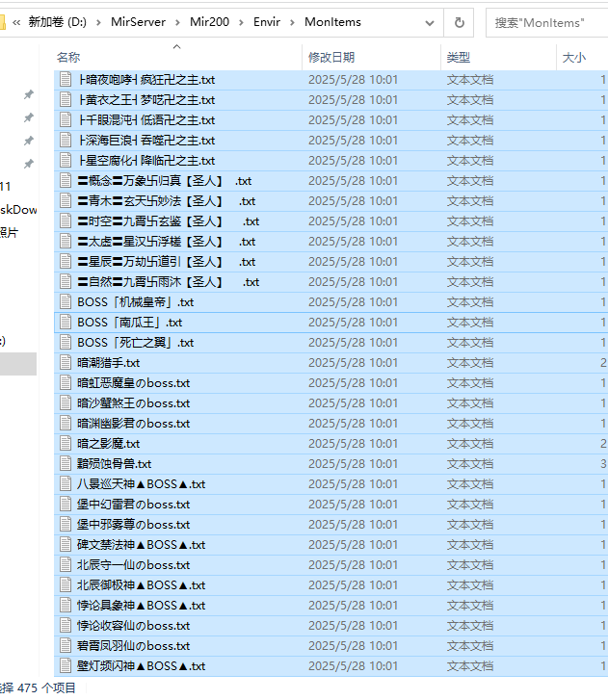Expand the double chevron at the start of the address path
Viewport: 608px width, 700px height.
[16, 22]
